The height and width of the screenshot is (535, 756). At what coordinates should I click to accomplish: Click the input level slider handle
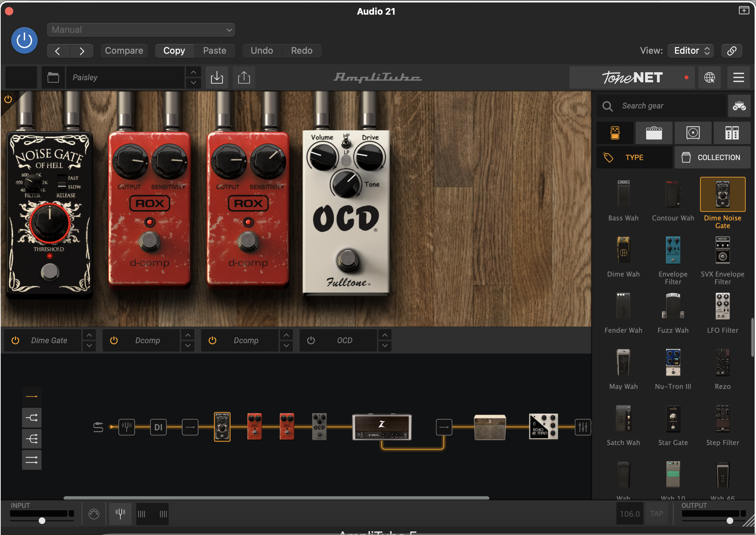(x=42, y=521)
